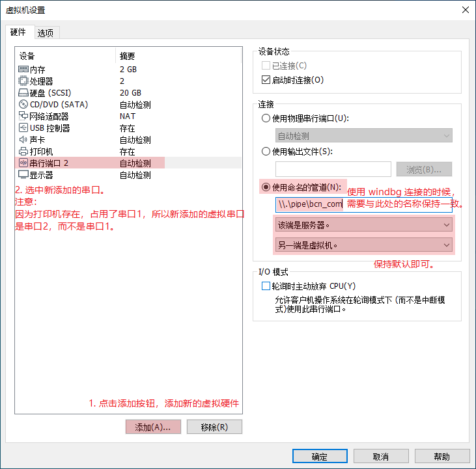Click the 移除(R) button
Screen dimensions: 476x469
pyautogui.click(x=214, y=427)
